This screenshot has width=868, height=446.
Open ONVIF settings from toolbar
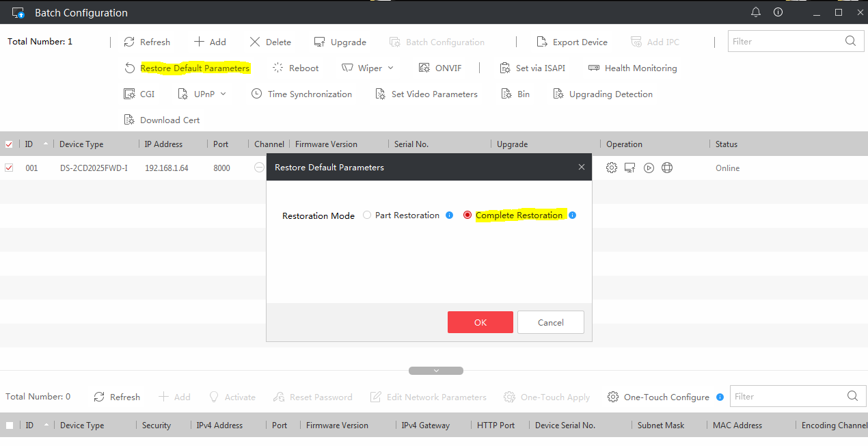point(424,68)
